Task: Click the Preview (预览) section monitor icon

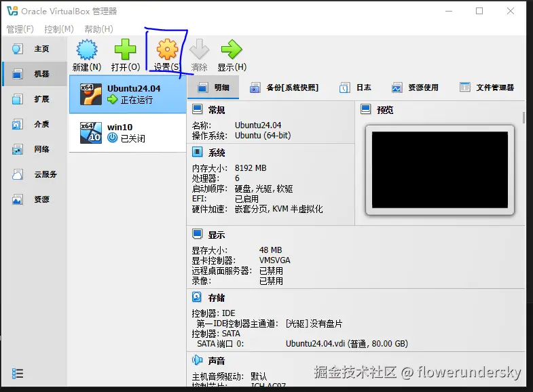Action: [x=366, y=109]
